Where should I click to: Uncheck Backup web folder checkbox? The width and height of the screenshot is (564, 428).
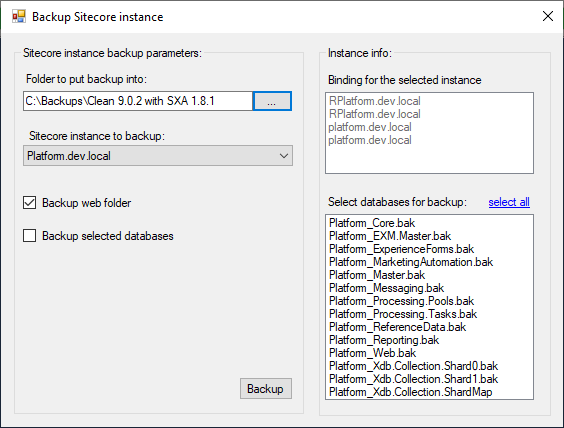29,202
